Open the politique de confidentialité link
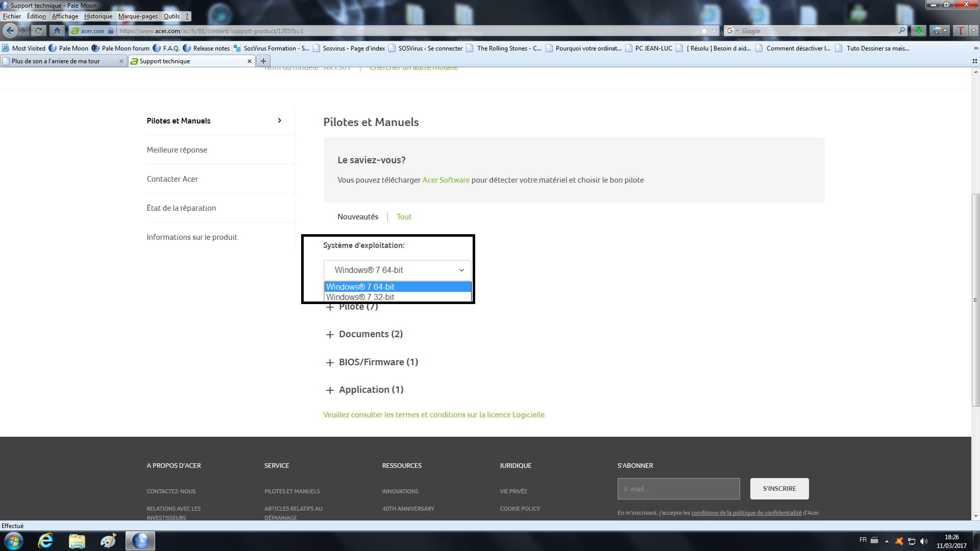This screenshot has height=551, width=980. pos(746,513)
